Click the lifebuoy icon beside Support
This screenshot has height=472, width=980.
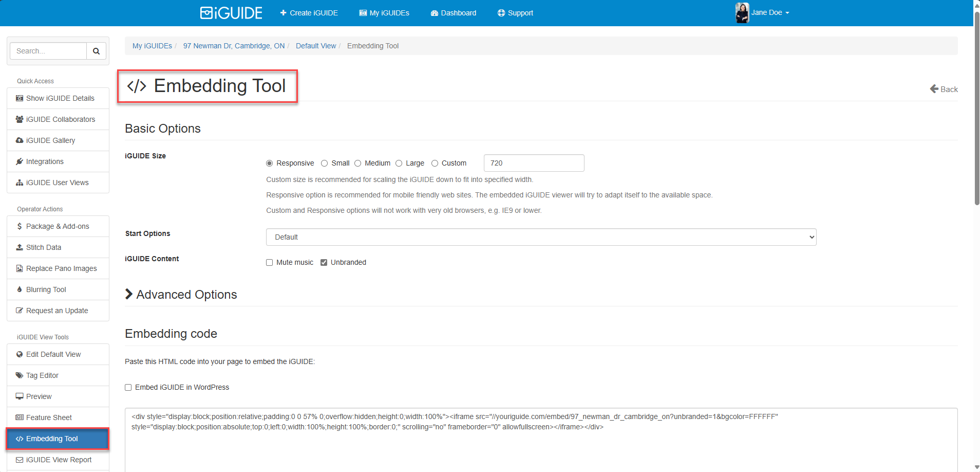(x=501, y=13)
